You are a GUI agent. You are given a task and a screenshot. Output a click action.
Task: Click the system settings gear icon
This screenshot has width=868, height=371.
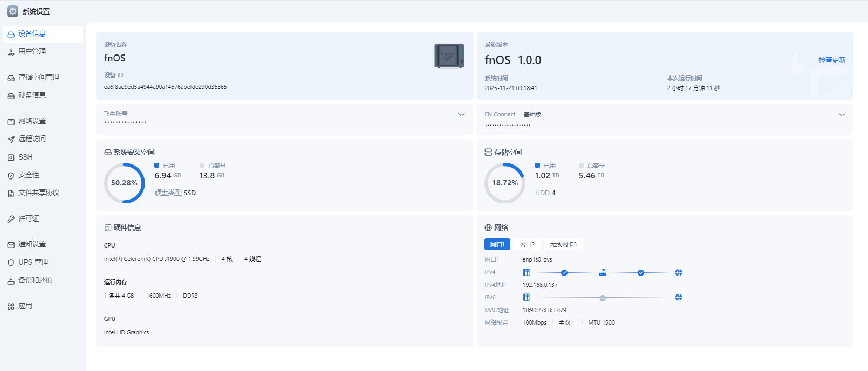click(12, 11)
